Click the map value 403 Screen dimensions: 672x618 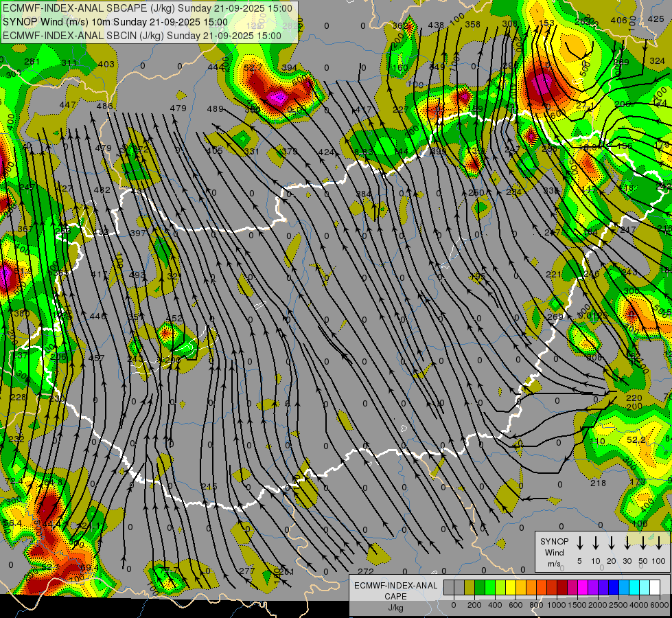106,64
